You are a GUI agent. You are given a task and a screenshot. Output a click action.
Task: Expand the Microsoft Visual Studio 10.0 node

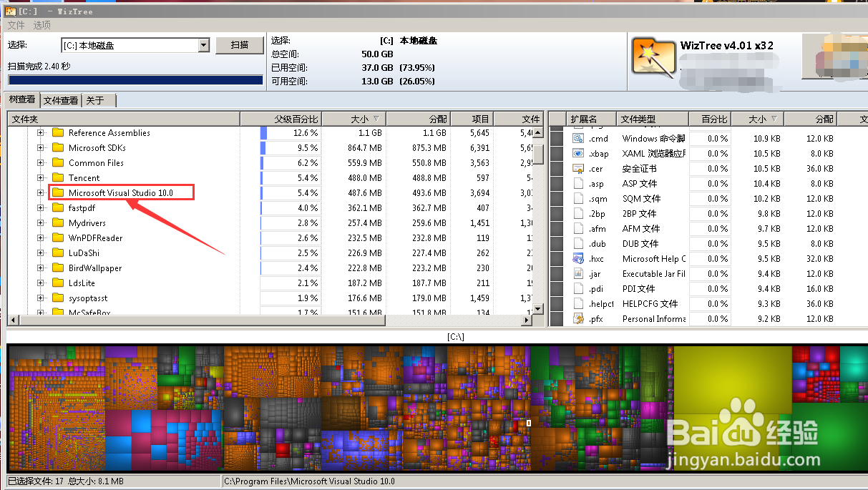[41, 192]
